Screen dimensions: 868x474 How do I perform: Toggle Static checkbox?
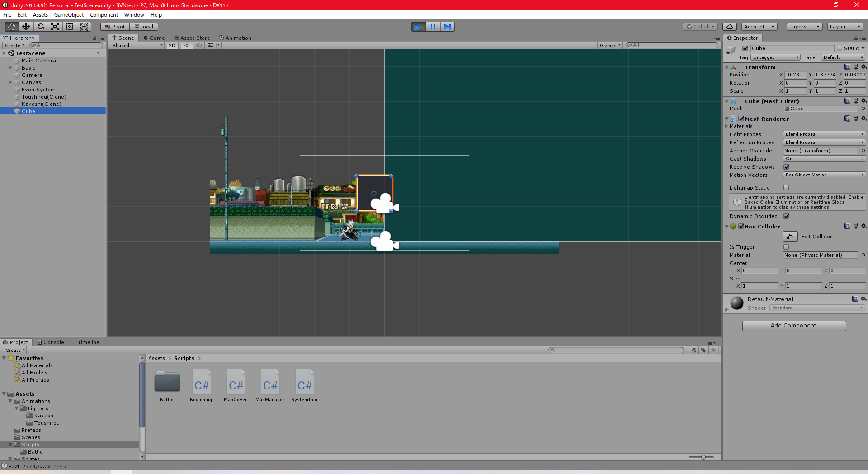coord(840,48)
